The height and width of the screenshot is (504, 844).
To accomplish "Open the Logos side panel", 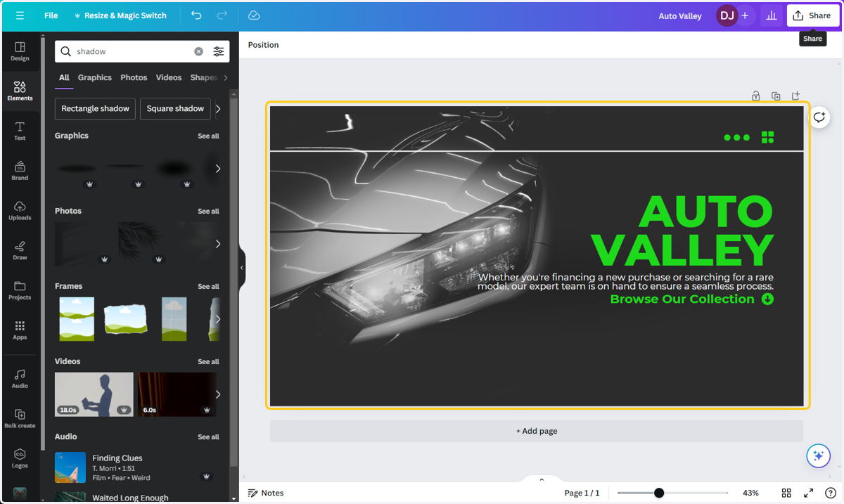I will coord(20,459).
